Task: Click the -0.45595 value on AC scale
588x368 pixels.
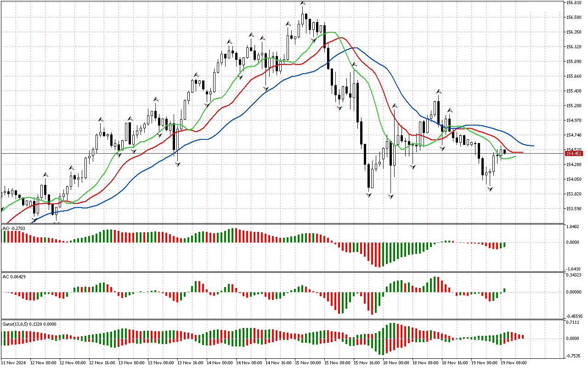Action: tap(575, 316)
